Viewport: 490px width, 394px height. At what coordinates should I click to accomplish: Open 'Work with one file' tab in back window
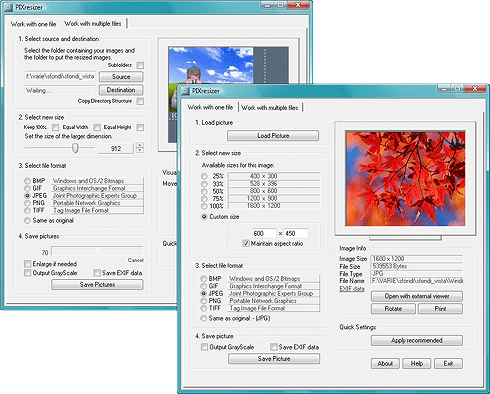tap(34, 24)
